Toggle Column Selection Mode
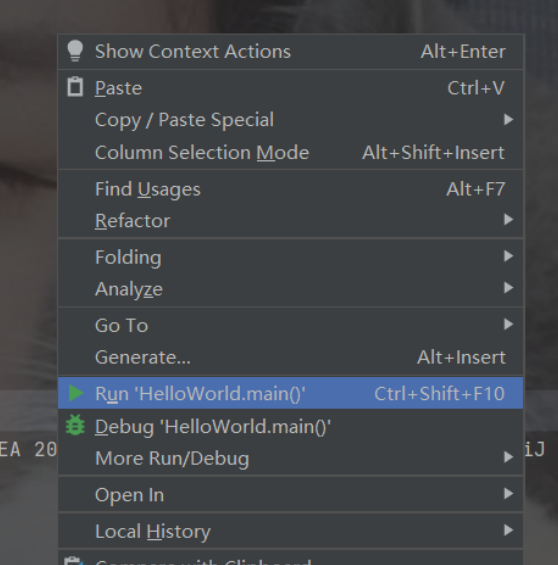558x565 pixels. coord(290,152)
